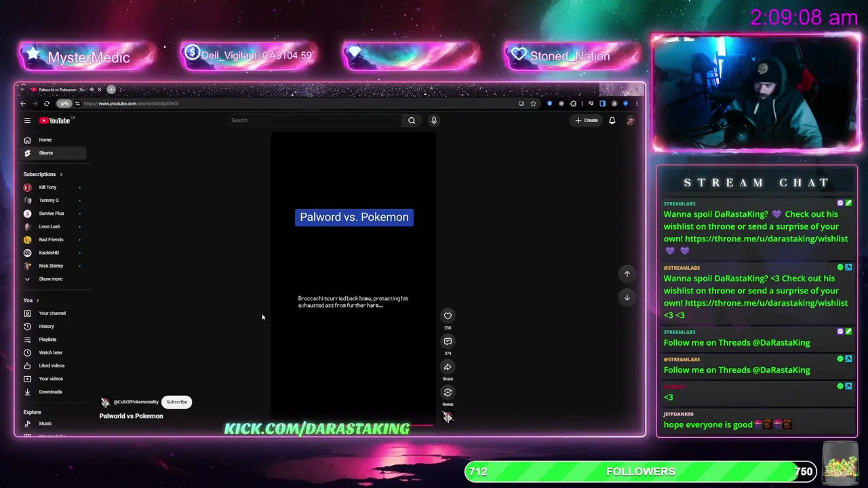This screenshot has width=868, height=488.
Task: Click the MysterMedic follower banner
Action: pos(87,57)
